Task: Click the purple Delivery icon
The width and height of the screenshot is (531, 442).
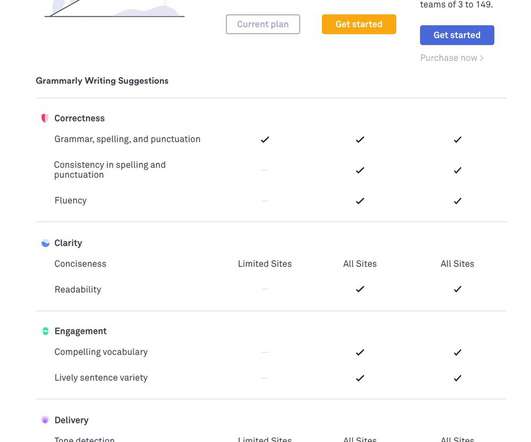Action: pyautogui.click(x=45, y=420)
